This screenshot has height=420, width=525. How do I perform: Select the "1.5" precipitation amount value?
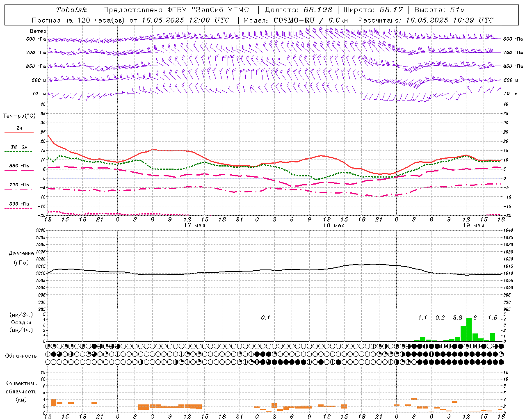(492, 318)
